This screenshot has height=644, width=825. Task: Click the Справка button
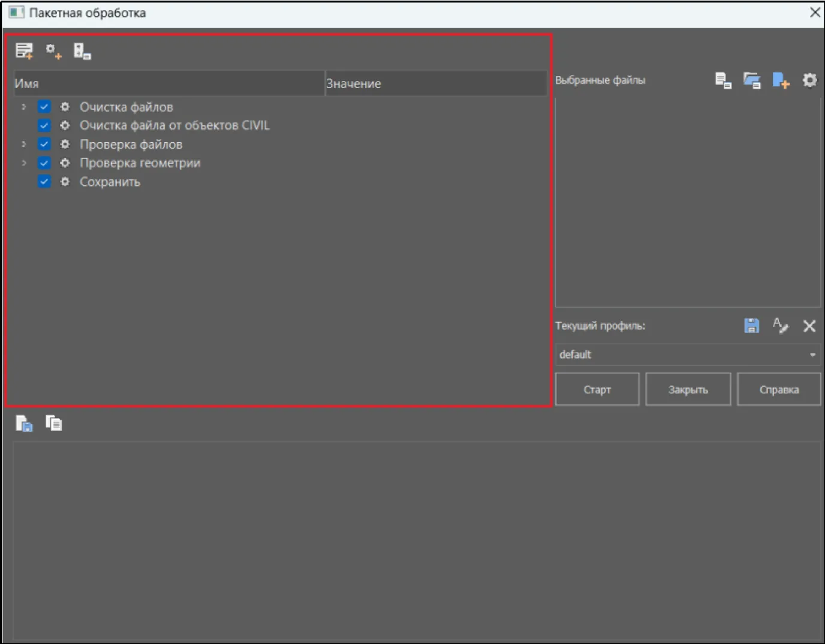point(778,390)
